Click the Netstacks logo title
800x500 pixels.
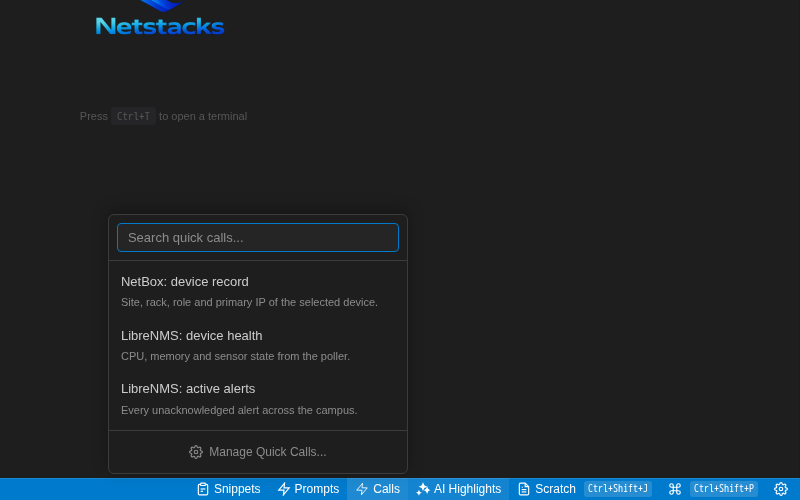[160, 26]
